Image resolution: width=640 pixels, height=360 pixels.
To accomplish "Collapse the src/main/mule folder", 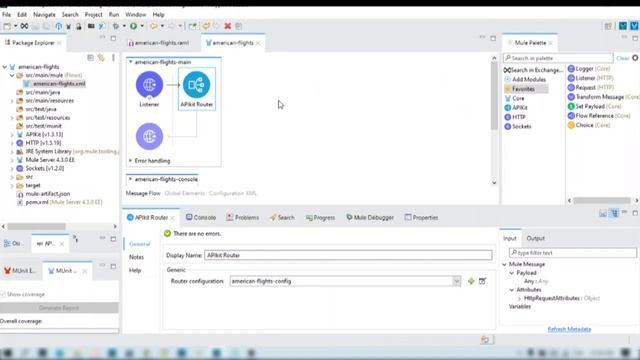I will (x=12, y=76).
